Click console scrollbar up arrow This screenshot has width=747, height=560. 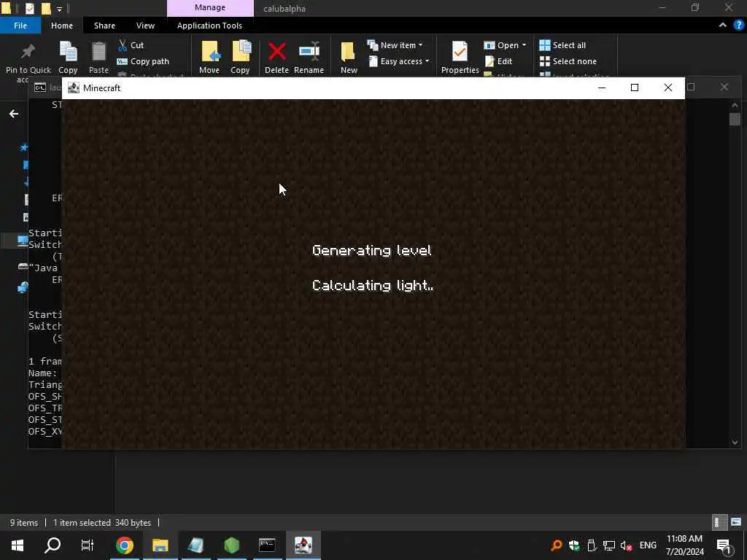(735, 105)
